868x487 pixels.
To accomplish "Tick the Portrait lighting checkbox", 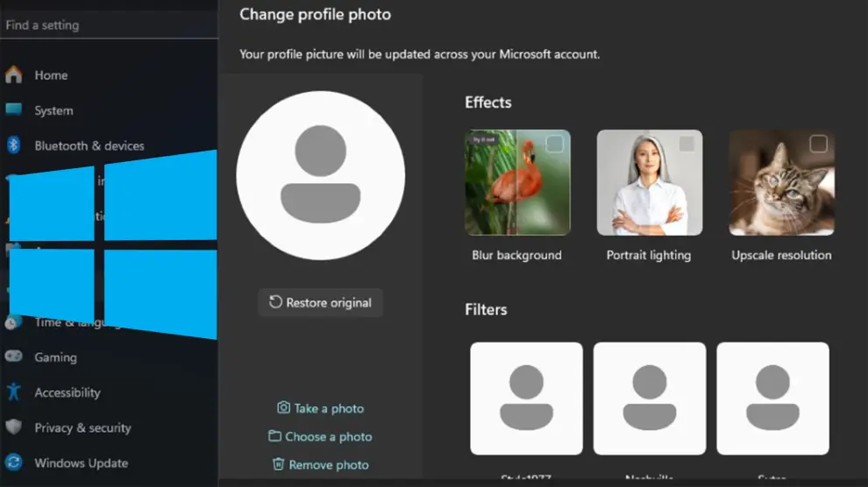I will point(687,144).
